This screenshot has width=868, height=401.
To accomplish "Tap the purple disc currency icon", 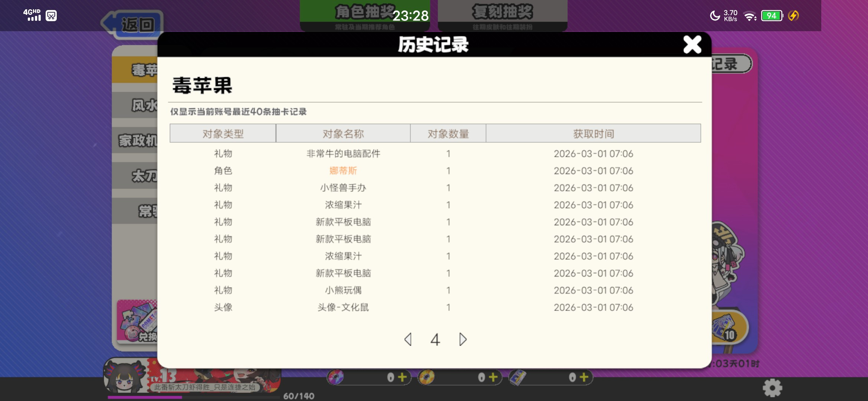I will [336, 377].
